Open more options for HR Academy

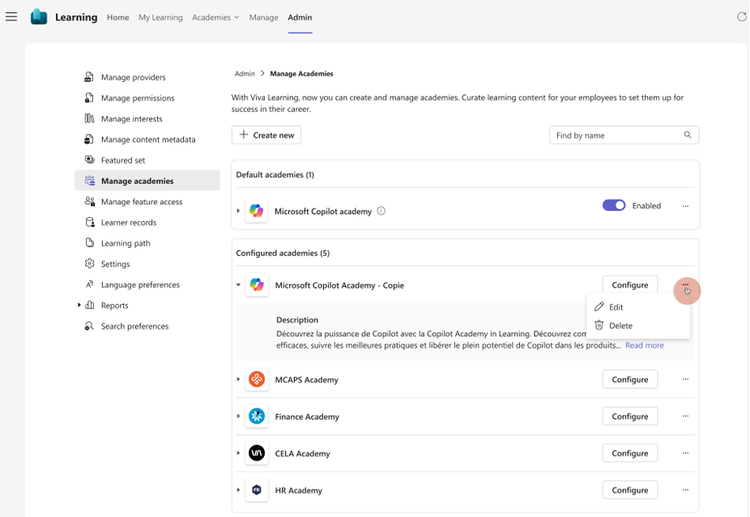click(685, 490)
